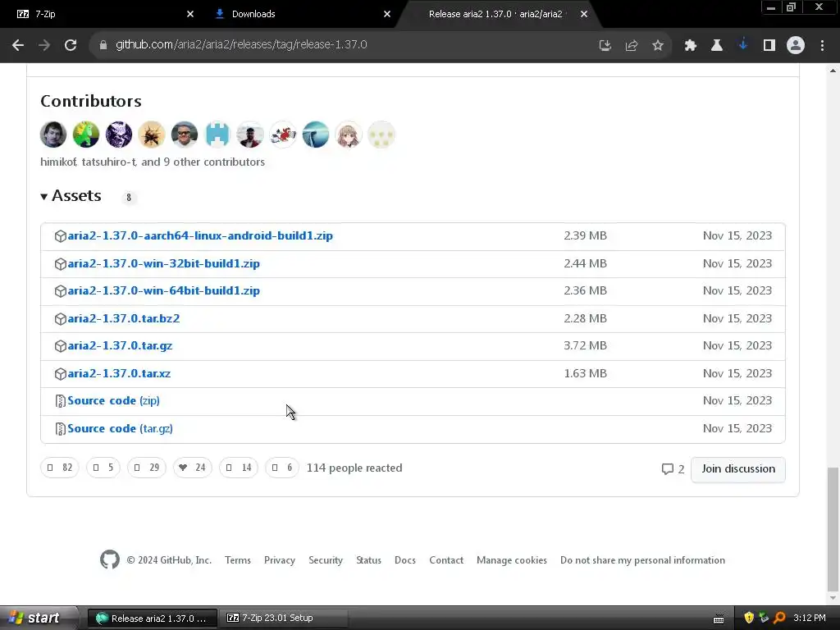840x630 pixels.
Task: Open Chrome's three-dot menu
Action: pyautogui.click(x=822, y=46)
